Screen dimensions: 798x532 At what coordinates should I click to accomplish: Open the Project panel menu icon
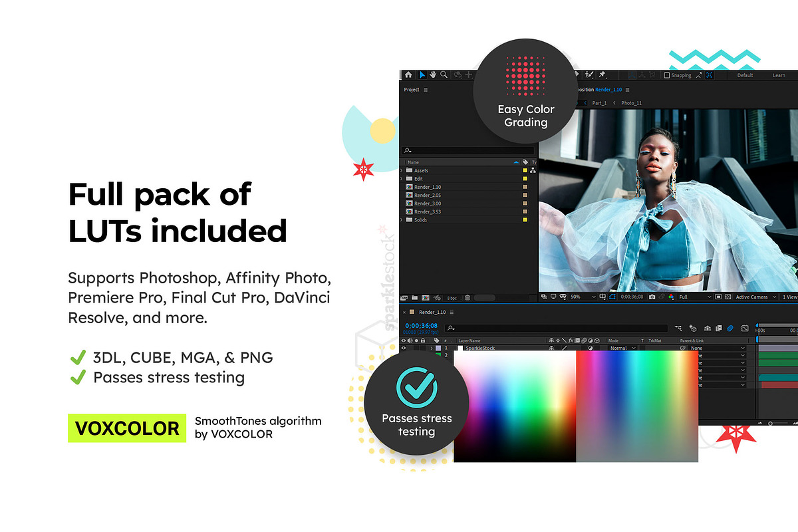pyautogui.click(x=426, y=90)
